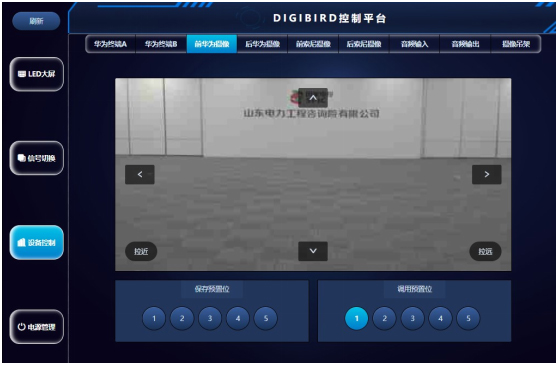This screenshot has height=365, width=558.
Task: Open the 摄像吊架 tab
Action: pos(516,44)
